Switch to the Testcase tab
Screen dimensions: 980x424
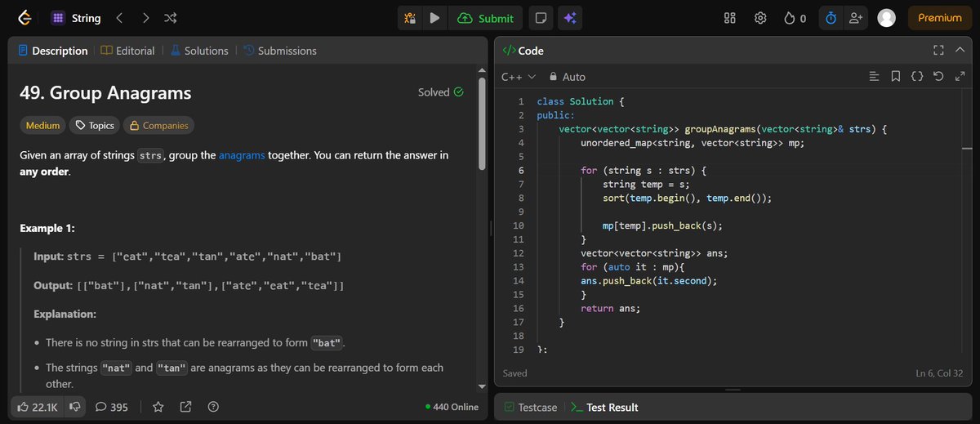(x=531, y=407)
